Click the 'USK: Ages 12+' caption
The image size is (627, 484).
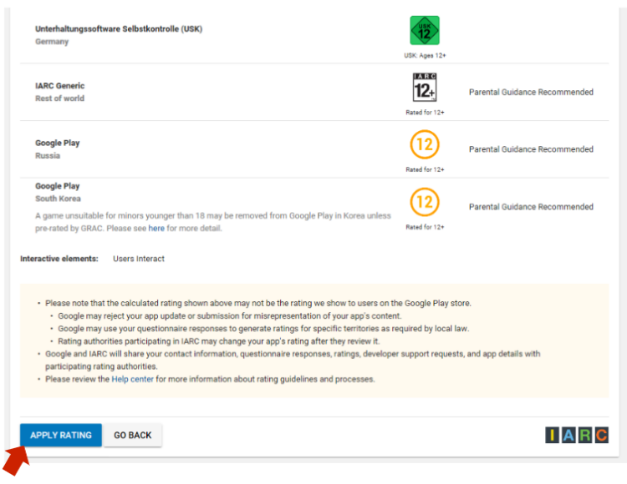pyautogui.click(x=424, y=56)
